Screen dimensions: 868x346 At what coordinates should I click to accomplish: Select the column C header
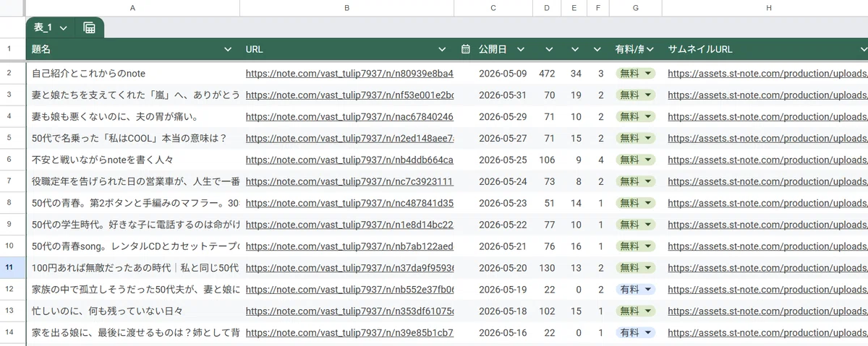pyautogui.click(x=493, y=7)
